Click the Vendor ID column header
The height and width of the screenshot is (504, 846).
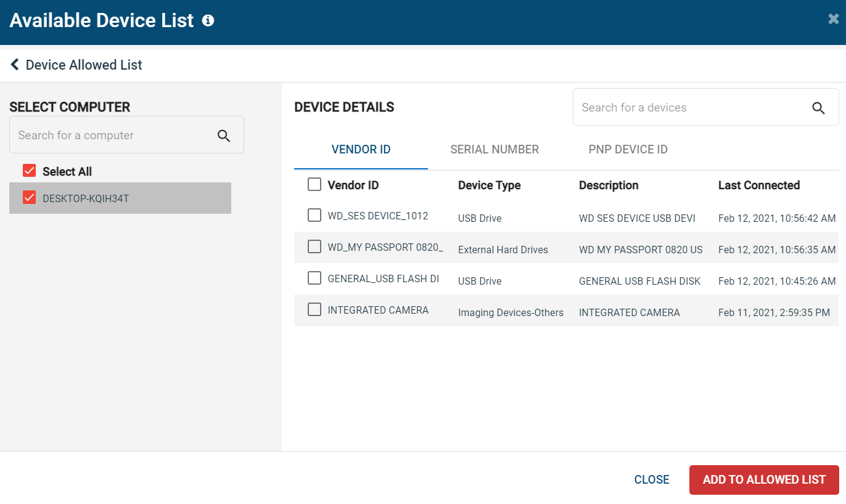pos(353,185)
